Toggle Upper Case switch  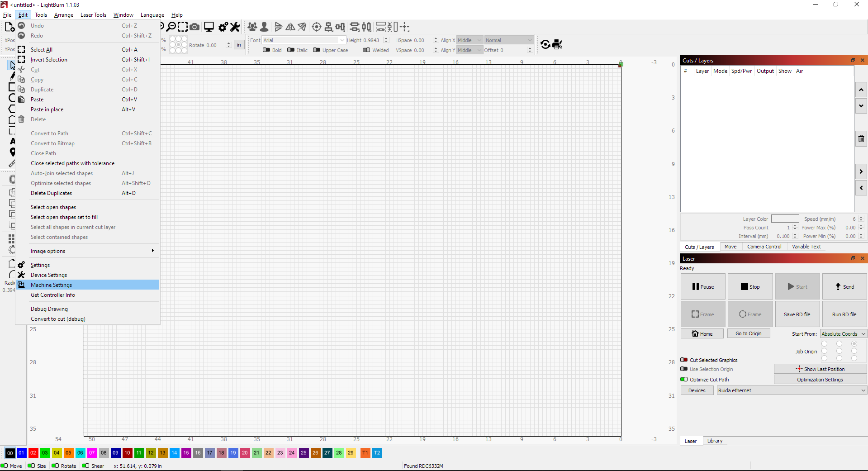tap(317, 50)
